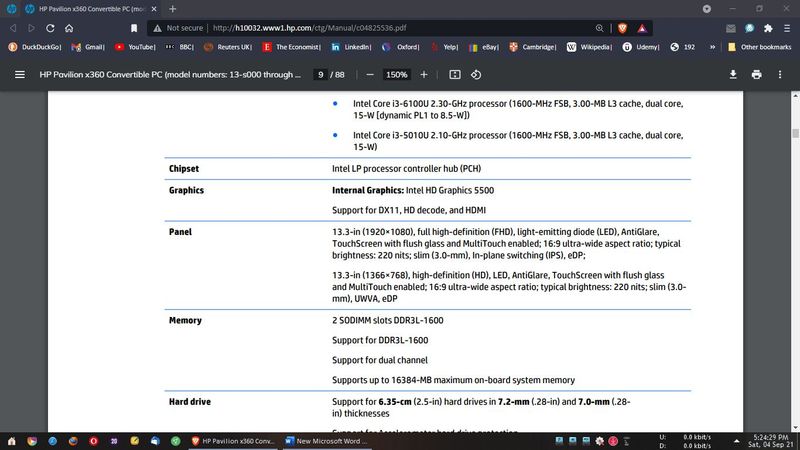Open the Udemy bookmark
Viewport: 800px width, 450px height.
(x=641, y=47)
